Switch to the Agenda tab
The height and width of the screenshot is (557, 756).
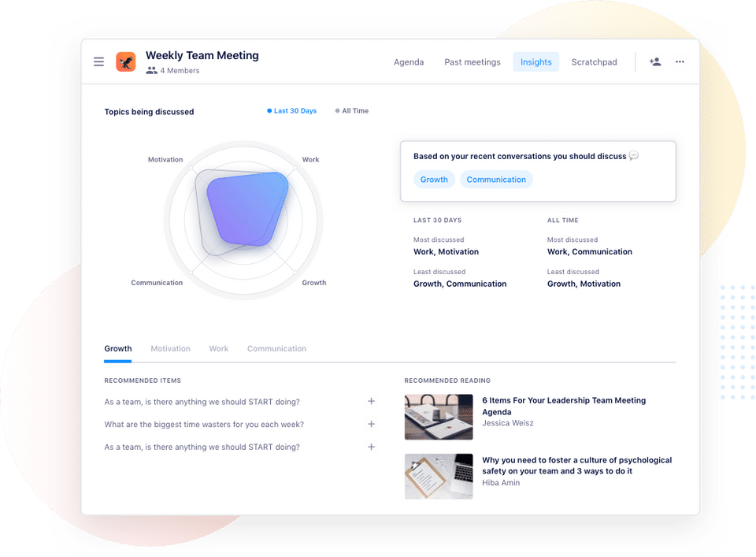(409, 61)
